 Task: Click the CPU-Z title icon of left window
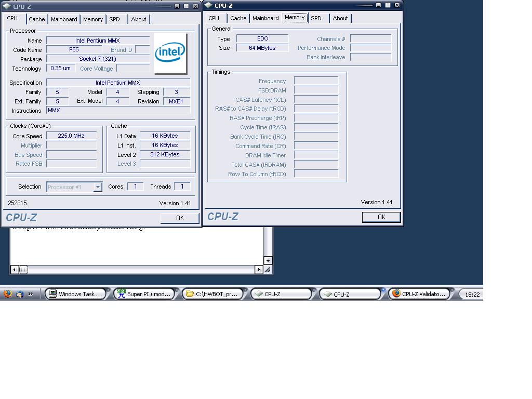point(6,6)
